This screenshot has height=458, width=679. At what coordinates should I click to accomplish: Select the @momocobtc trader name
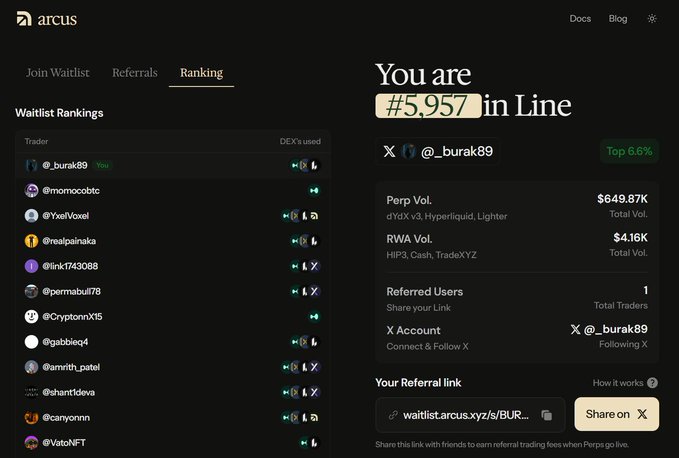coord(71,190)
